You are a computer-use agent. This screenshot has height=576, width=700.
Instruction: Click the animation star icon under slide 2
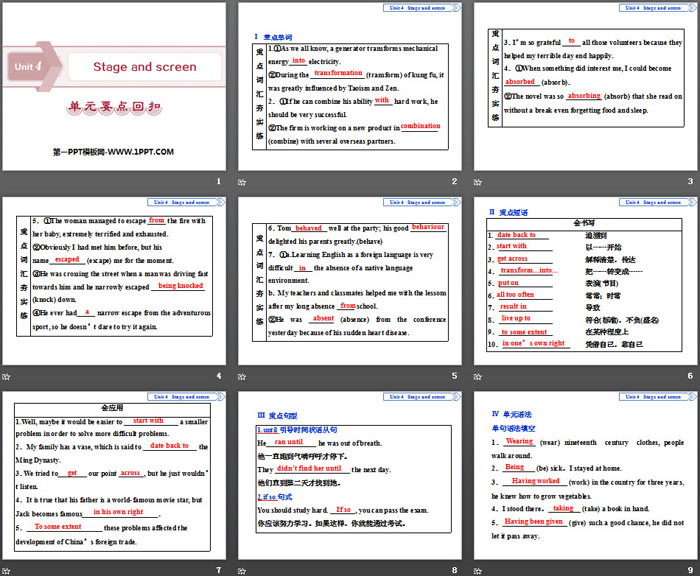coord(244,181)
